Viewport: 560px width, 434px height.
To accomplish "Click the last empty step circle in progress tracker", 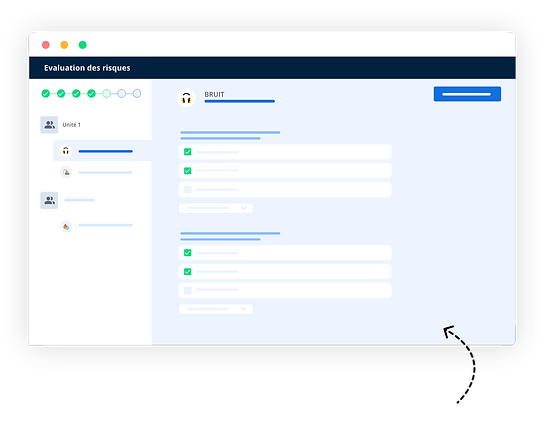I will tap(137, 94).
